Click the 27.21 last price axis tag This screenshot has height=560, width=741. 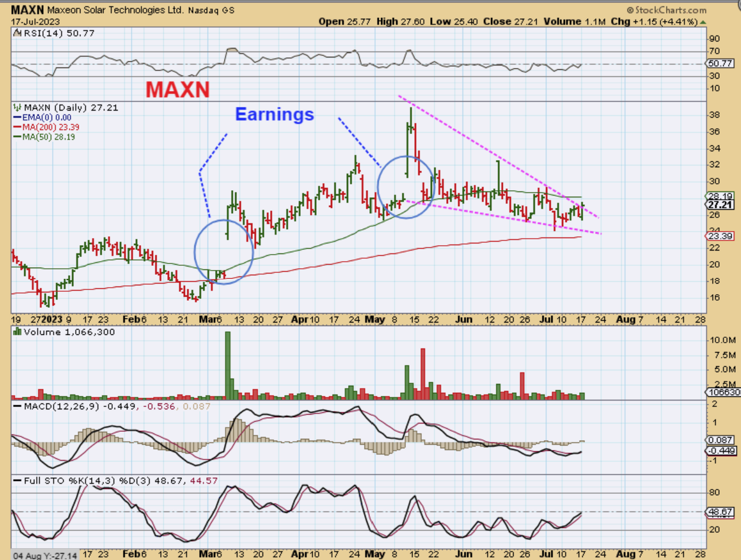coord(720,204)
